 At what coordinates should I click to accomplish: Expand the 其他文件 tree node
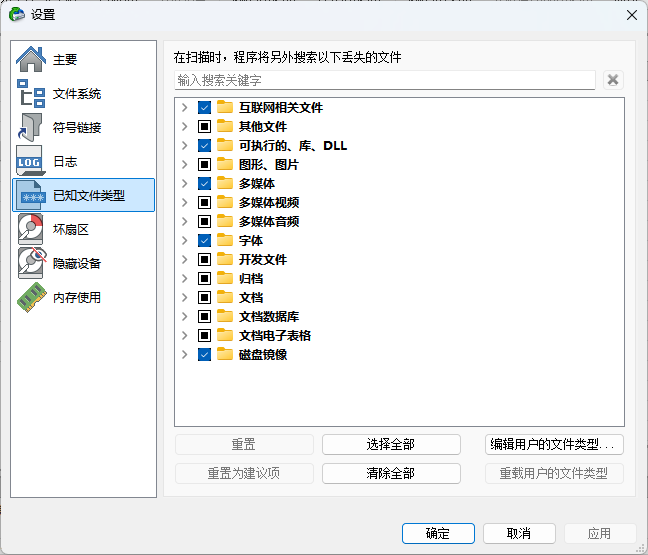click(x=185, y=126)
